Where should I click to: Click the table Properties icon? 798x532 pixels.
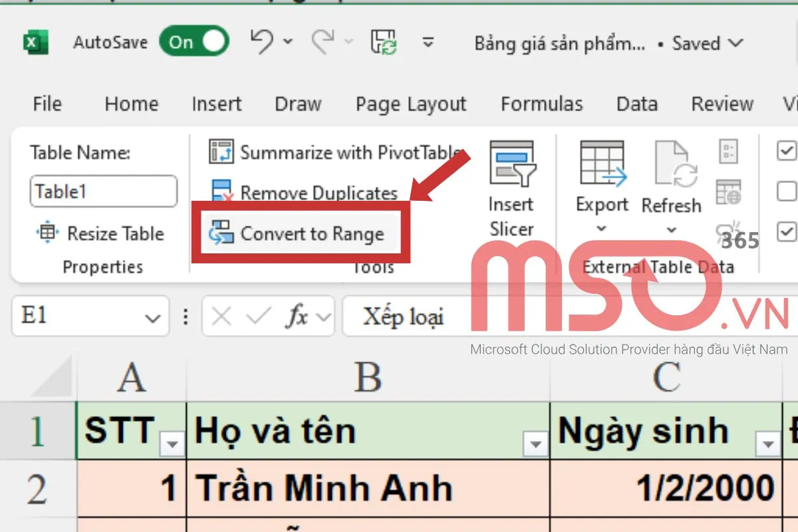pyautogui.click(x=728, y=151)
